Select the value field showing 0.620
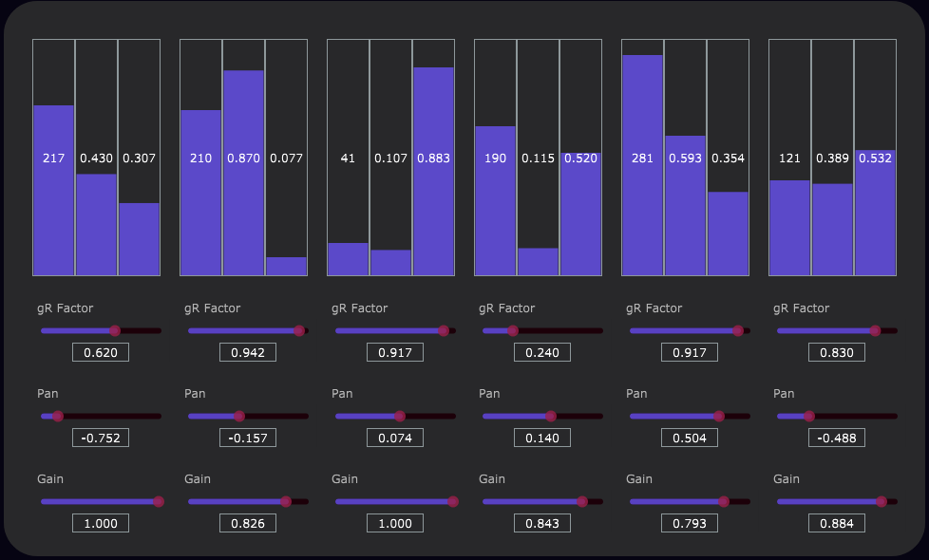Image resolution: width=929 pixels, height=560 pixels. [x=100, y=352]
